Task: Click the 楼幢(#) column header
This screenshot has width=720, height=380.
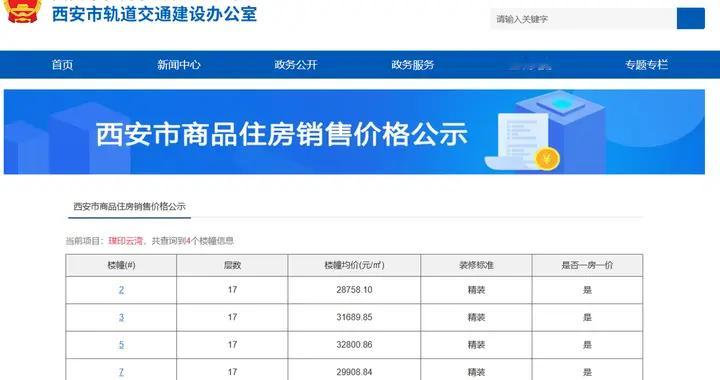Action: click(x=121, y=265)
